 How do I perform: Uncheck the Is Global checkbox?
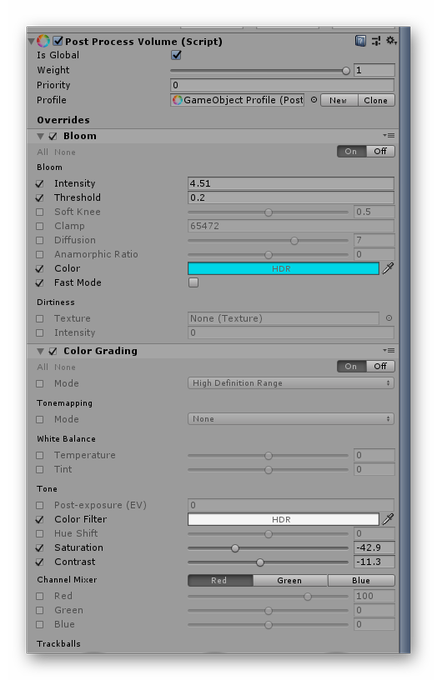[176, 55]
